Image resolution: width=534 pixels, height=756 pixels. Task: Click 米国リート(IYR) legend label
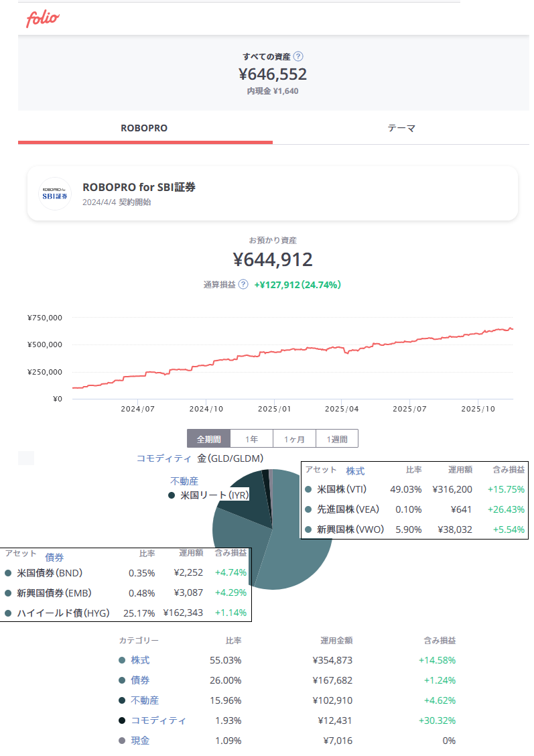[214, 495]
